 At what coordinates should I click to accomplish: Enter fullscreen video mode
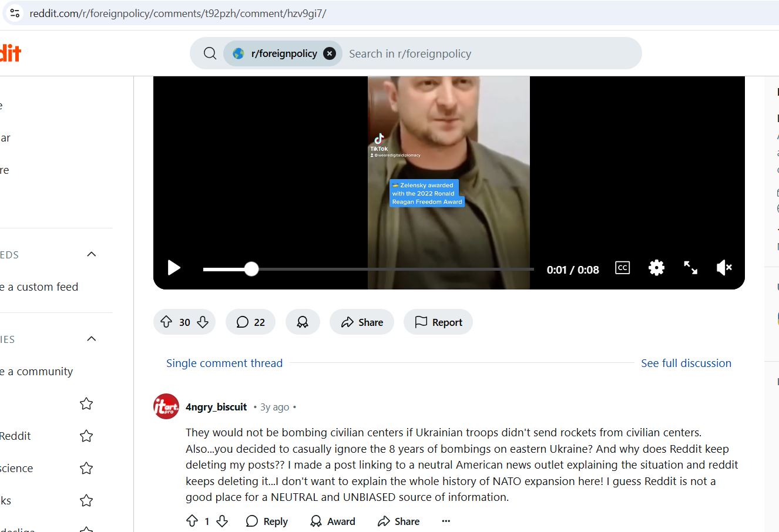pyautogui.click(x=690, y=268)
